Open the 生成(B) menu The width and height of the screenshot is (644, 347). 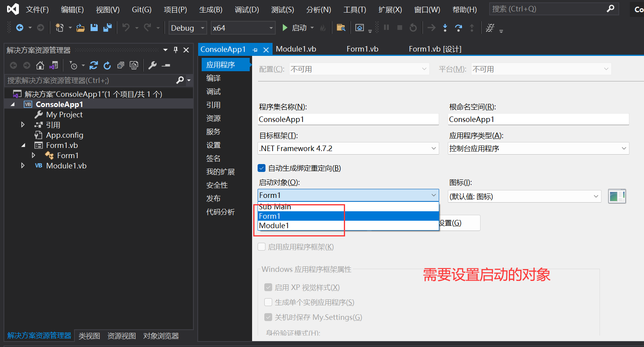point(211,9)
